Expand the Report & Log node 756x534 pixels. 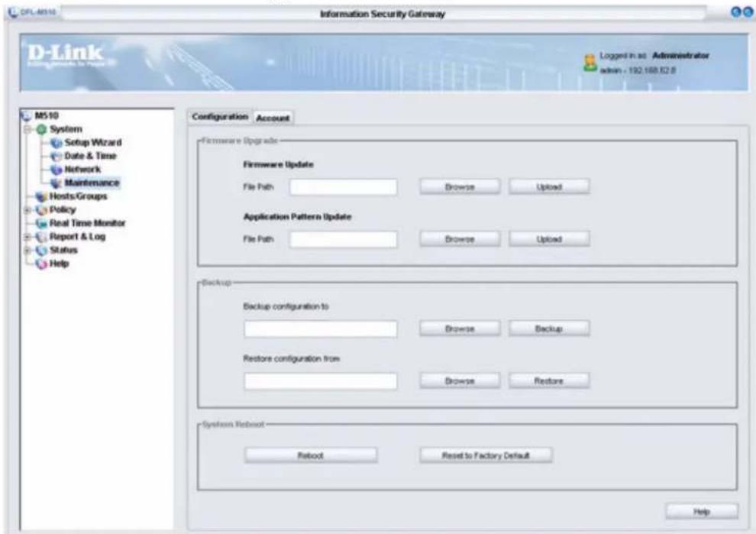(27, 237)
